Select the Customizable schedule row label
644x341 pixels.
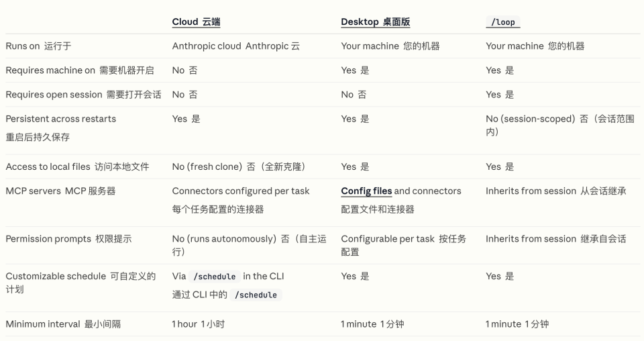[x=80, y=277]
